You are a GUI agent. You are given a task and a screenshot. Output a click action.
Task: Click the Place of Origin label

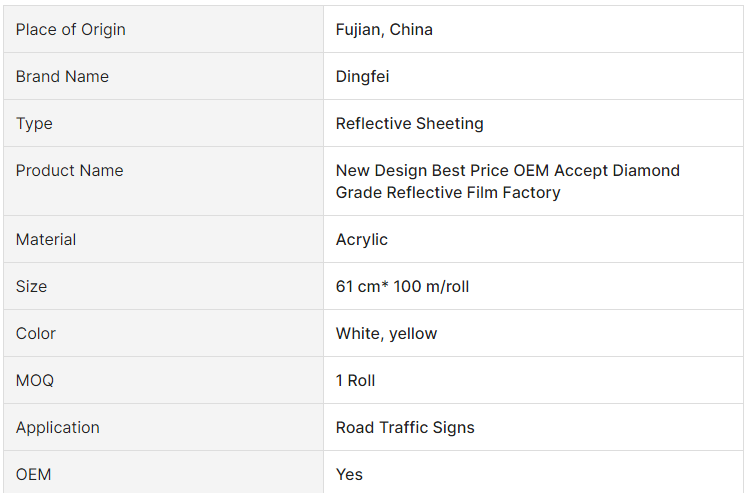[71, 30]
